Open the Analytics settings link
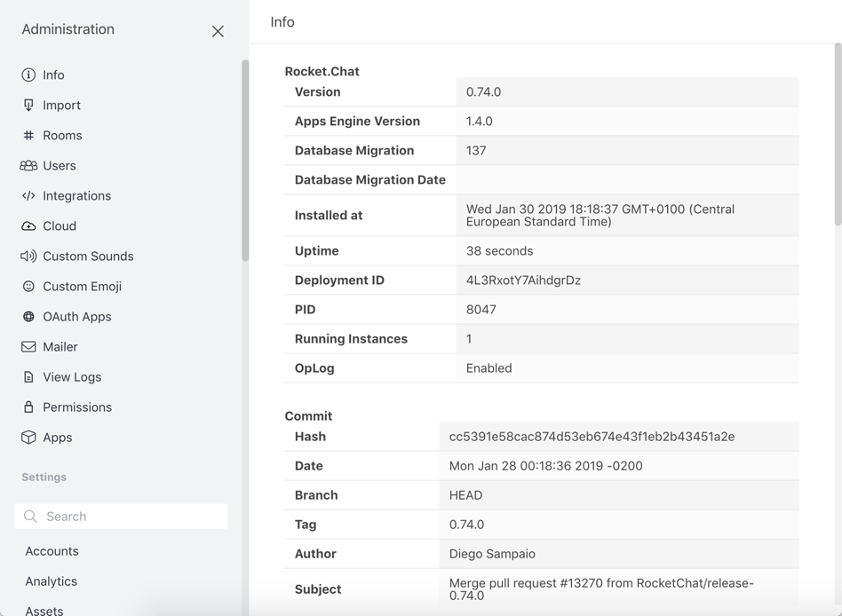Screen dimensions: 842x616 (x=51, y=581)
